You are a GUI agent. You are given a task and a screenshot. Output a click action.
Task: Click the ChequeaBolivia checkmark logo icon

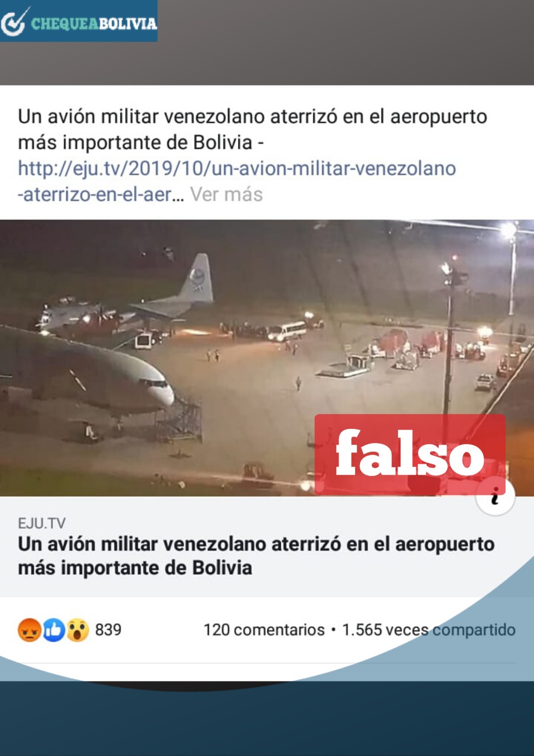[14, 21]
